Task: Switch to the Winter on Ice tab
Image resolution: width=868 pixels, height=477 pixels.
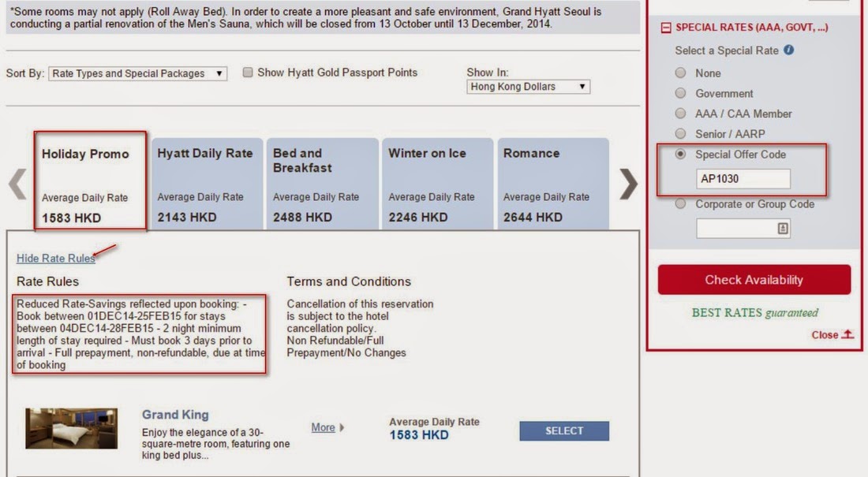Action: click(436, 184)
